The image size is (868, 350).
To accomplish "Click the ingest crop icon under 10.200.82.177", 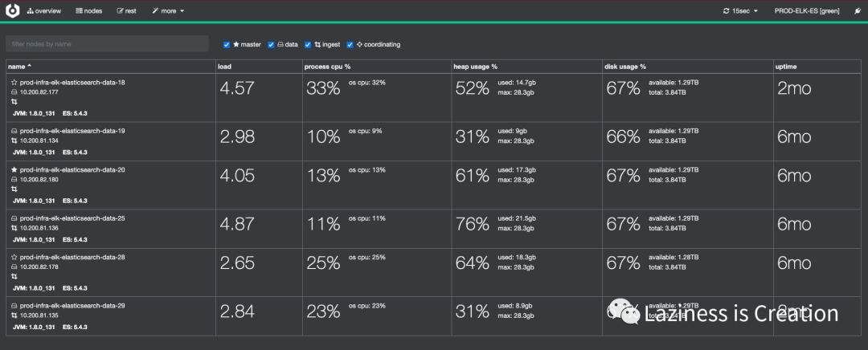I will 14,102.
